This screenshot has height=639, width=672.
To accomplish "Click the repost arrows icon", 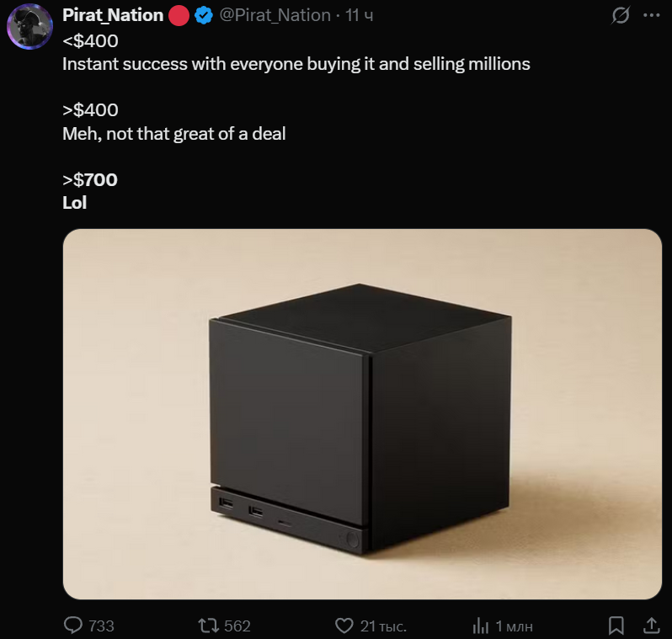I will pyautogui.click(x=206, y=626).
